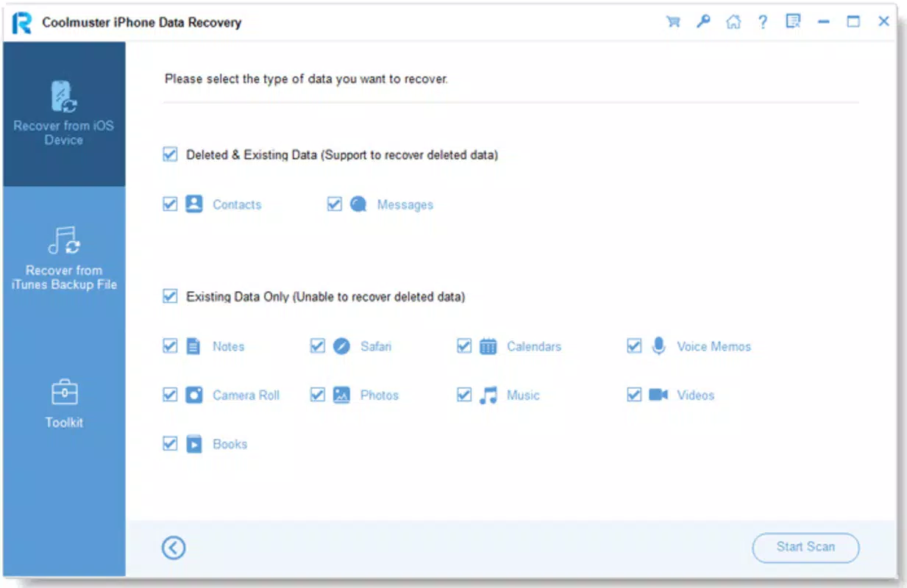The image size is (907, 588).
Task: Switch to Recover from iTunes Backup File
Action: (64, 258)
